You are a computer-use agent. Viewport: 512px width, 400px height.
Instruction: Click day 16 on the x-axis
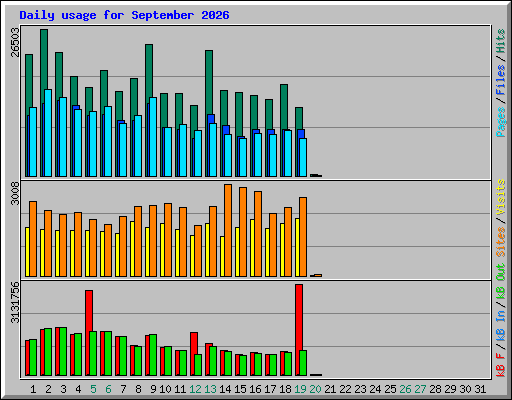click(255, 389)
